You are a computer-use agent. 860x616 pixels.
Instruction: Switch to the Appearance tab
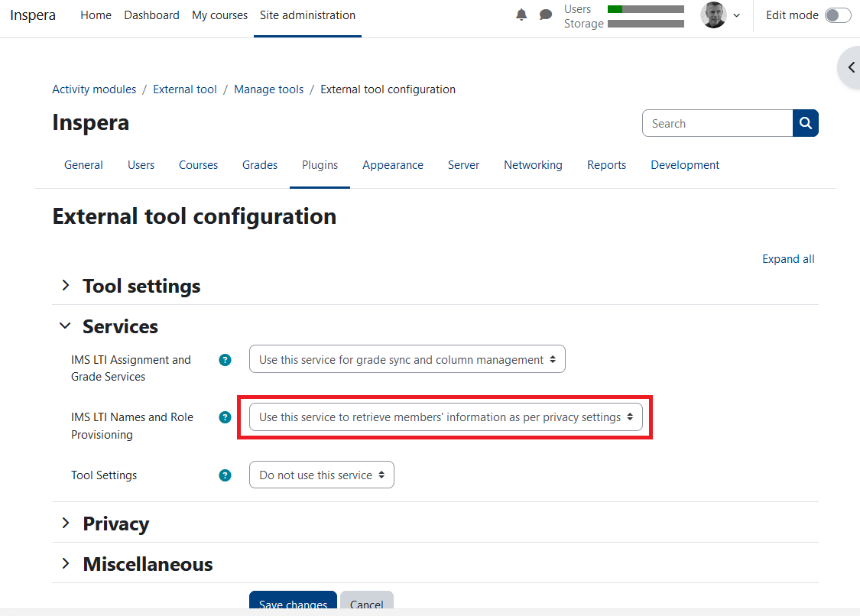point(393,165)
